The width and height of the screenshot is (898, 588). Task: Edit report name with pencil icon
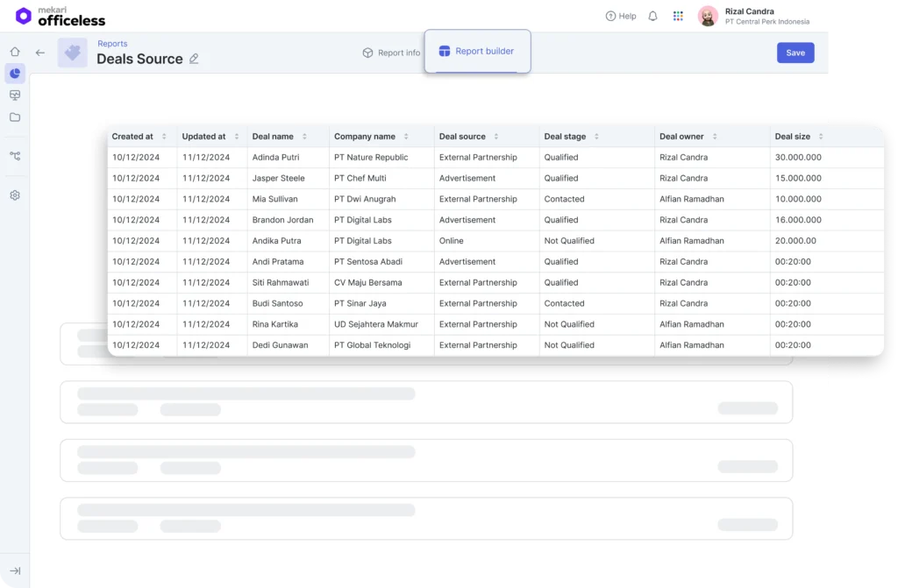click(x=194, y=59)
